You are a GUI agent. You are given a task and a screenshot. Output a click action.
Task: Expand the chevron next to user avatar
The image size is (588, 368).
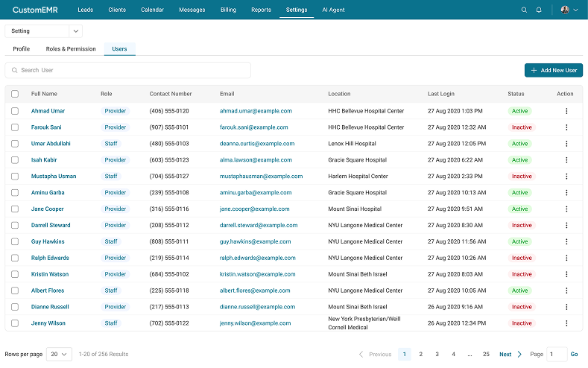575,10
